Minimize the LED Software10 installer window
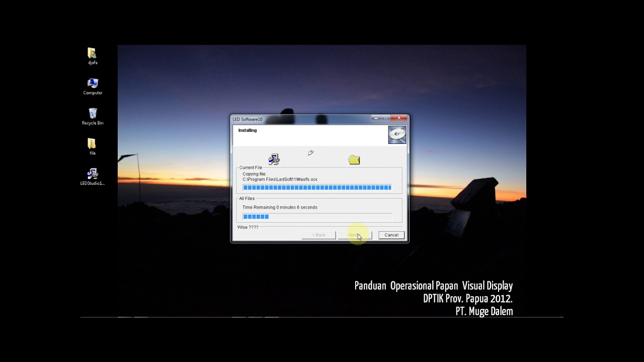This screenshot has width=644, height=362. click(x=376, y=118)
